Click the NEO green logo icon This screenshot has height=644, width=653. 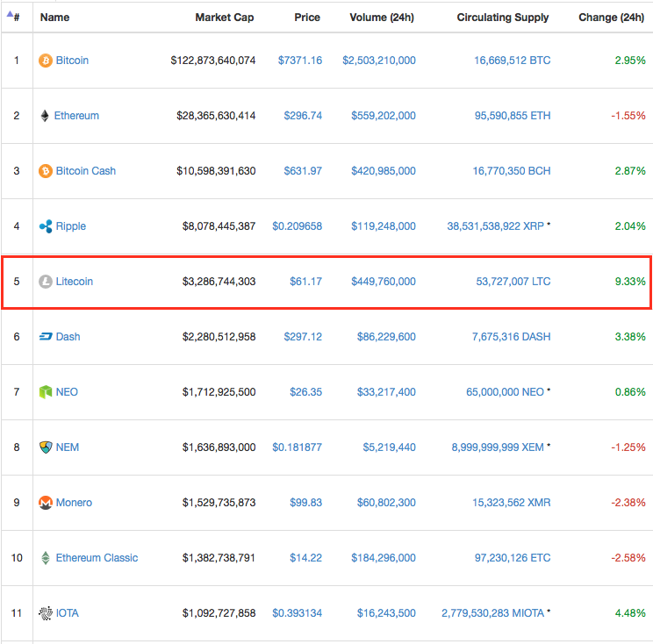pyautogui.click(x=46, y=392)
